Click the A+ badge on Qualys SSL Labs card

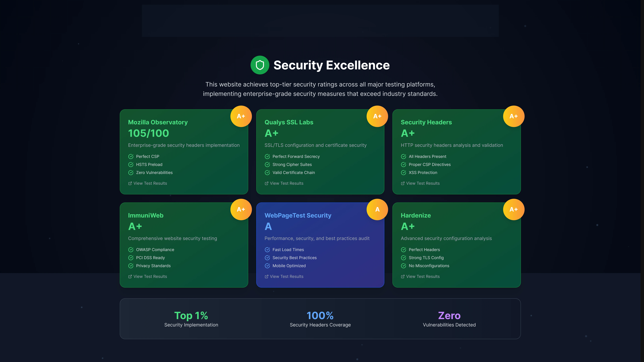coord(377,116)
